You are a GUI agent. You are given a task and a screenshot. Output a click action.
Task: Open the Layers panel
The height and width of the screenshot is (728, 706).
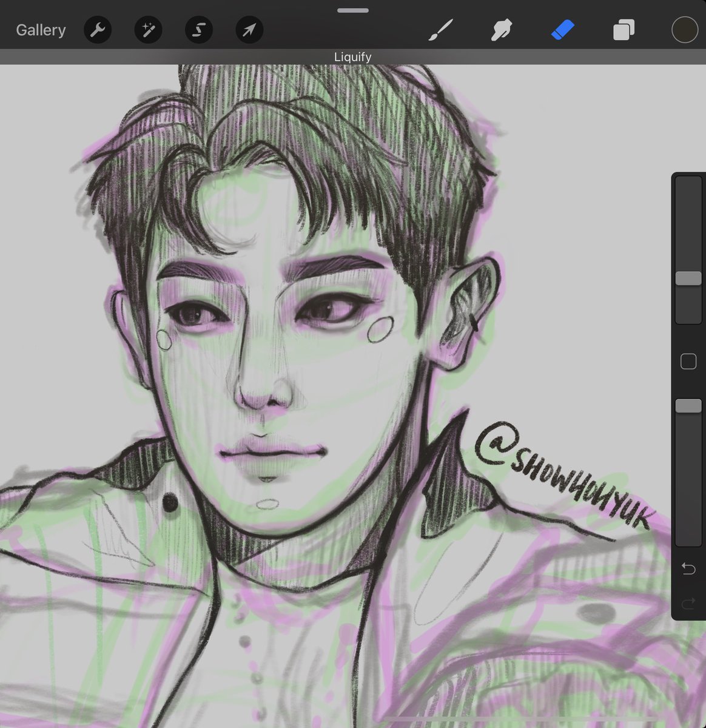(624, 30)
